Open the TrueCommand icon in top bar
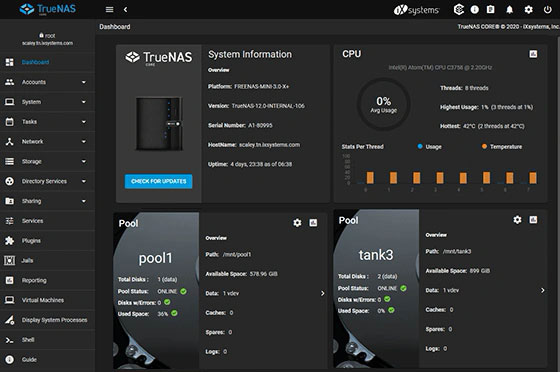The image size is (560, 372). (459, 10)
